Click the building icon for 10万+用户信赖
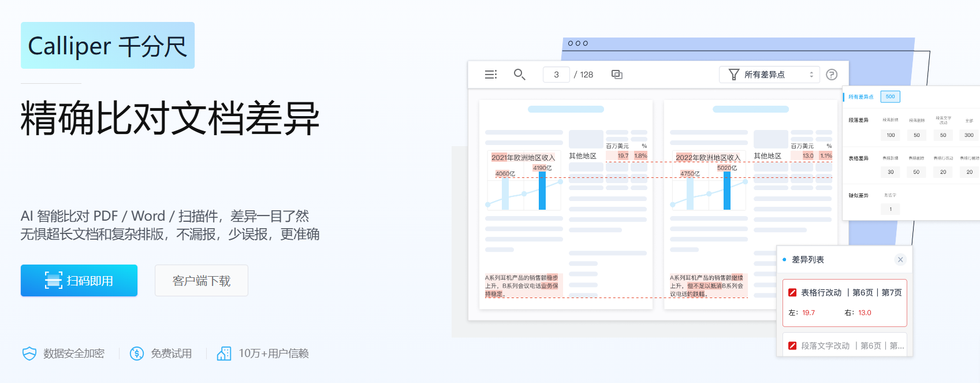Viewport: 980px width, 383px height. (224, 354)
